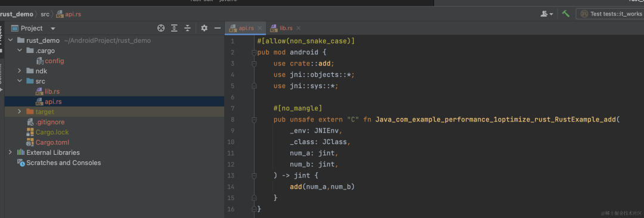This screenshot has height=218, width=644.
Task: Expand the External Libraries node chevron
Action: click(10, 152)
